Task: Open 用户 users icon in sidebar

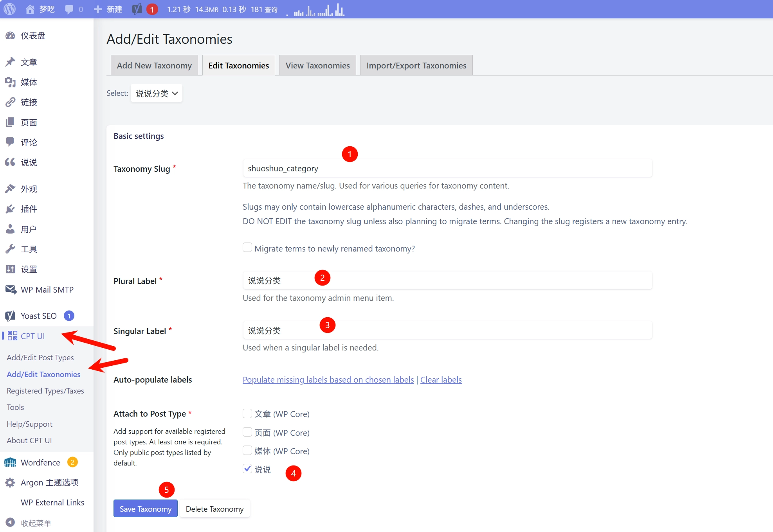Action: 10,229
